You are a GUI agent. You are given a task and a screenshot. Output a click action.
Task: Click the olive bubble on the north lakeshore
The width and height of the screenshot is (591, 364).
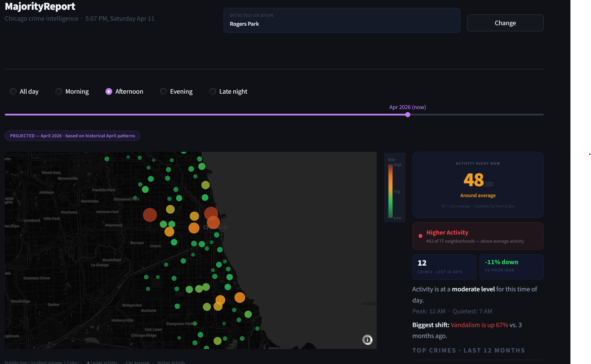coord(205,185)
